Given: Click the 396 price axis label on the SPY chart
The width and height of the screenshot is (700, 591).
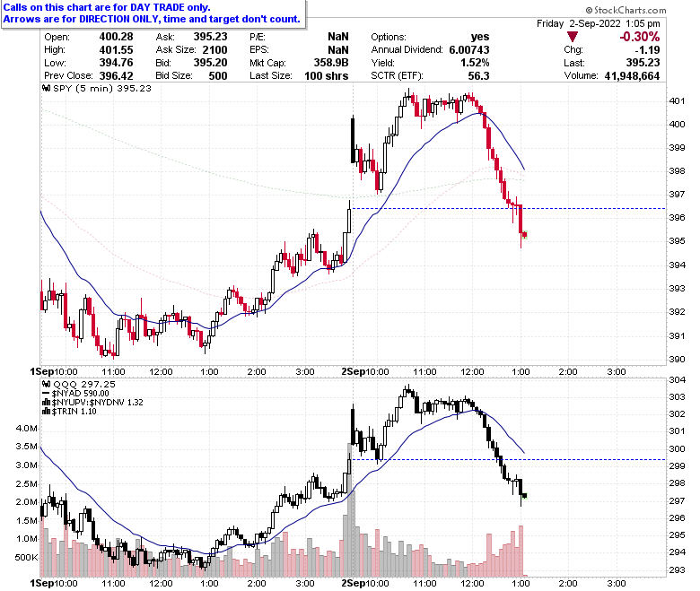Looking at the screenshot, I should 677,218.
